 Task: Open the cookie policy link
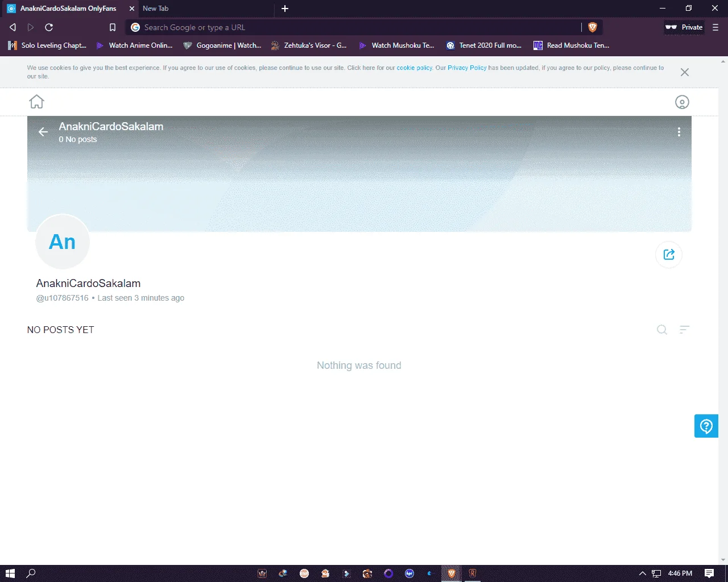point(415,68)
